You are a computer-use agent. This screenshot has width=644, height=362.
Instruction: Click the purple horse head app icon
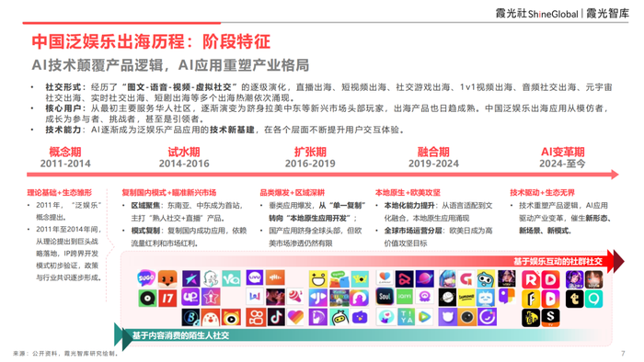point(318,317)
